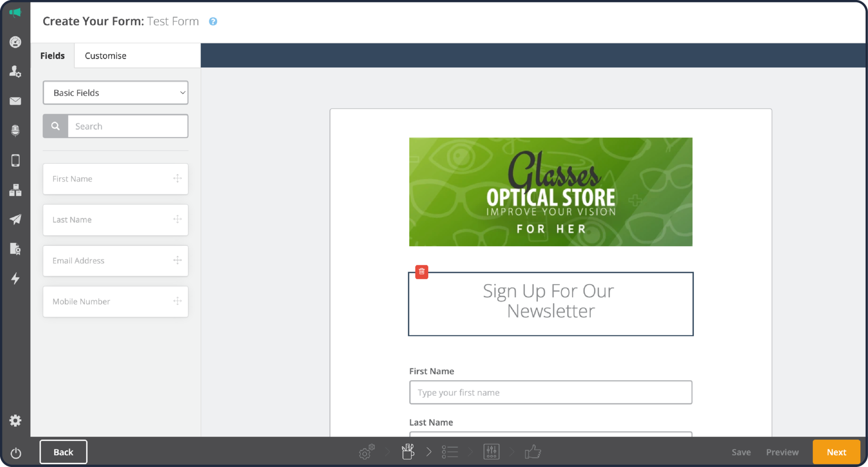Image resolution: width=868 pixels, height=467 pixels.
Task: Open the dashboard via the speedometer icon
Action: tap(15, 42)
